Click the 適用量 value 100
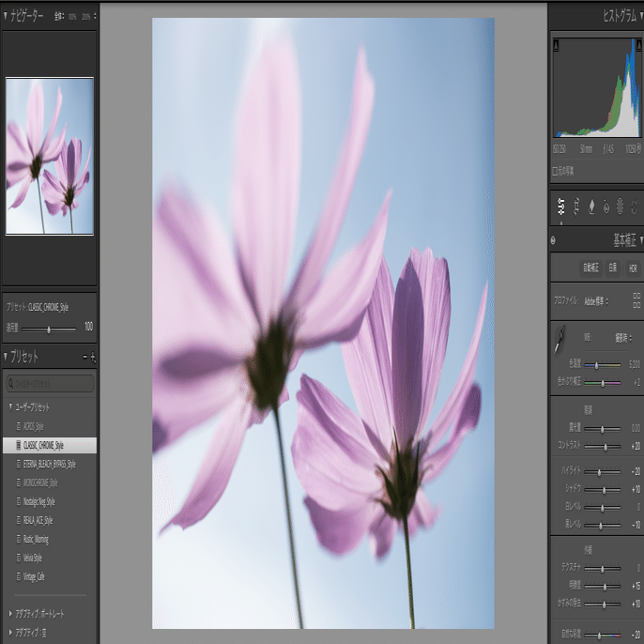Screen dimensions: 644x644 (x=88, y=327)
